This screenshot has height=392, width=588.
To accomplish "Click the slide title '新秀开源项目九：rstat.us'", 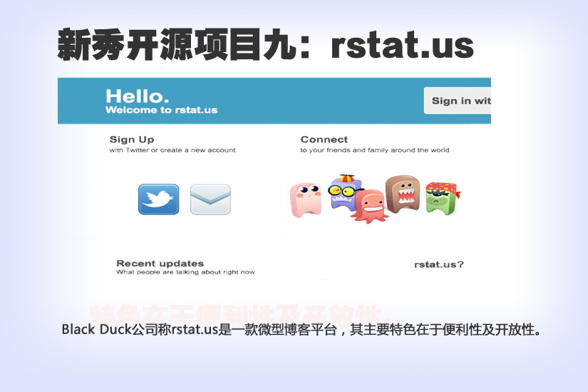I will [266, 45].
